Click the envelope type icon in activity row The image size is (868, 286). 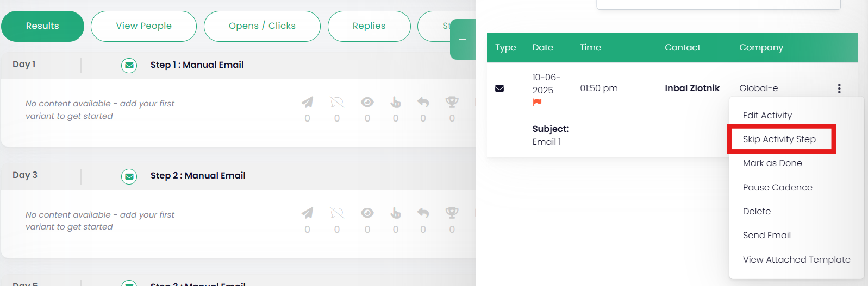coord(499,88)
